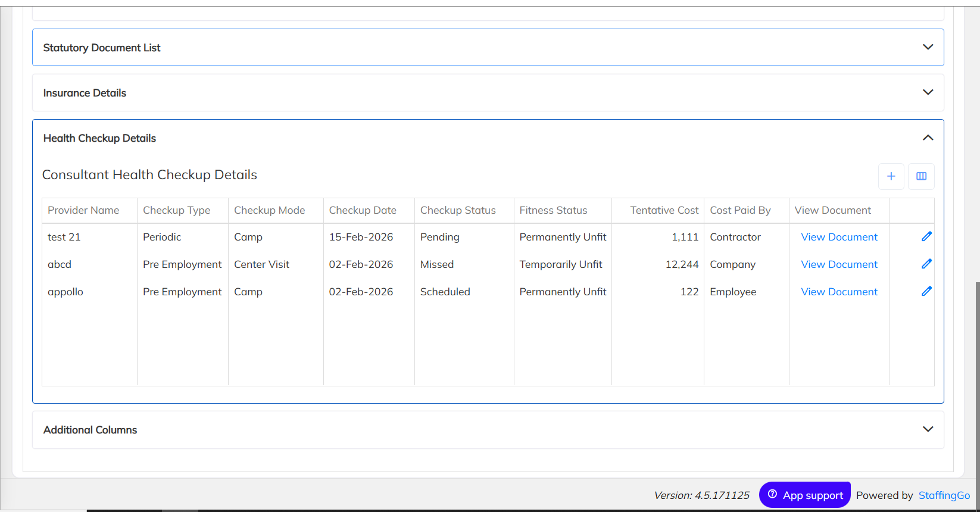Select the 'Missed' checkup status cell

point(464,264)
